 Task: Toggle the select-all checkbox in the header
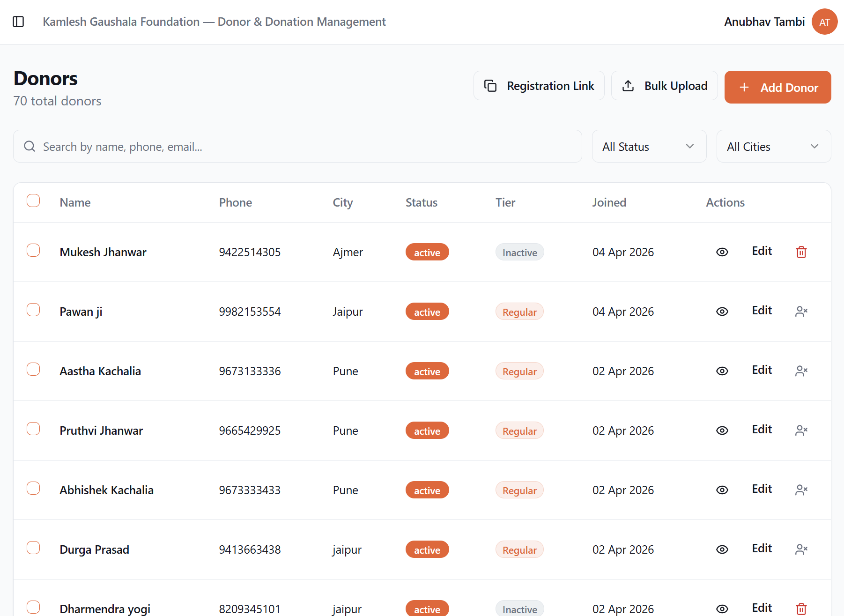[33, 200]
